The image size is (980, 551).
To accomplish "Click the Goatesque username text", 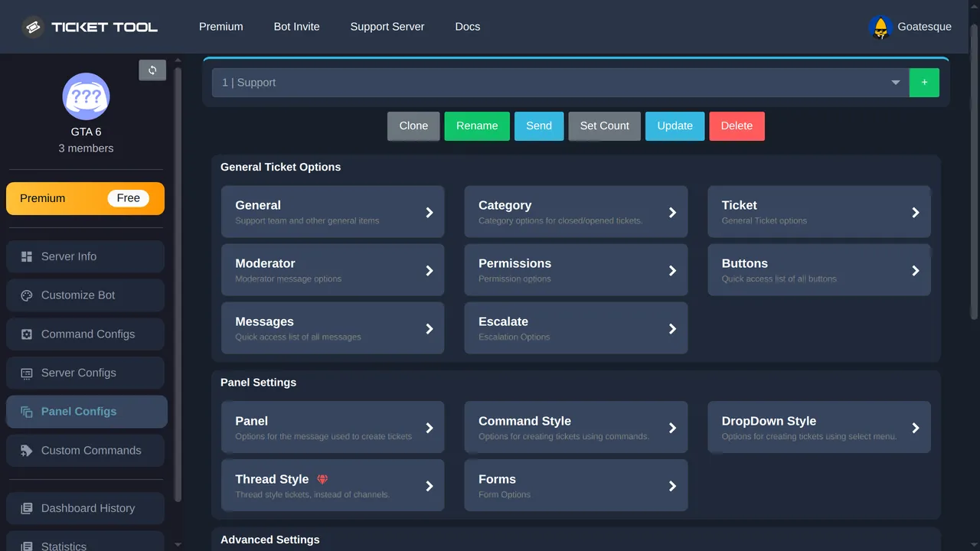I will pos(925,27).
